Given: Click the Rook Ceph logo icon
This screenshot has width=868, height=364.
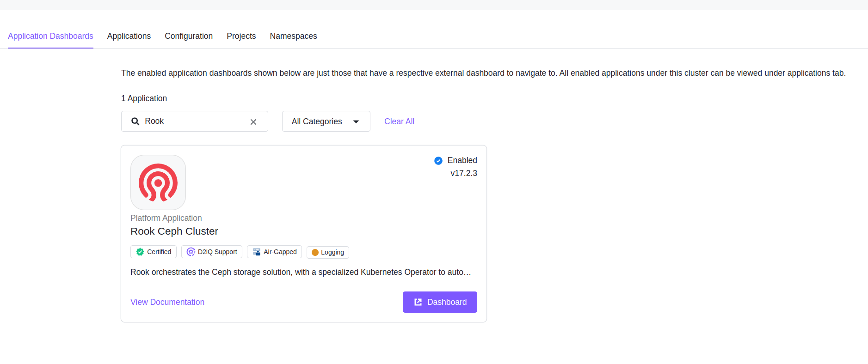Looking at the screenshot, I should [x=158, y=182].
